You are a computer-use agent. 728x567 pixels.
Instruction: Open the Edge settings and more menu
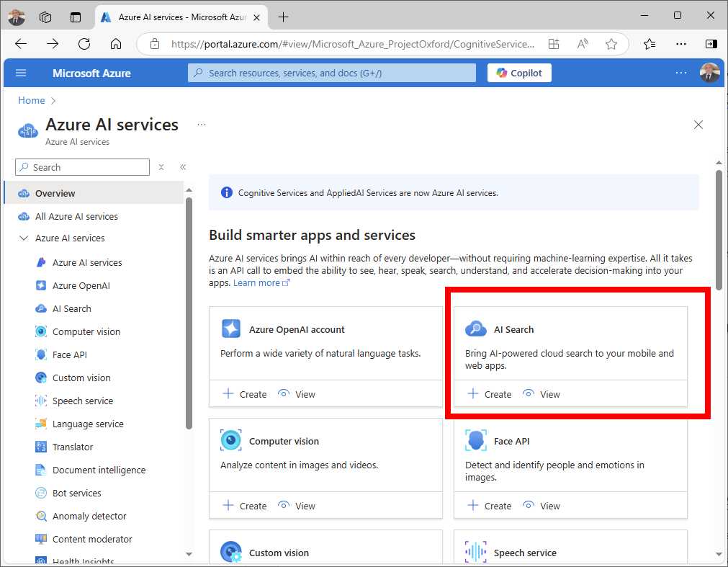tap(681, 44)
